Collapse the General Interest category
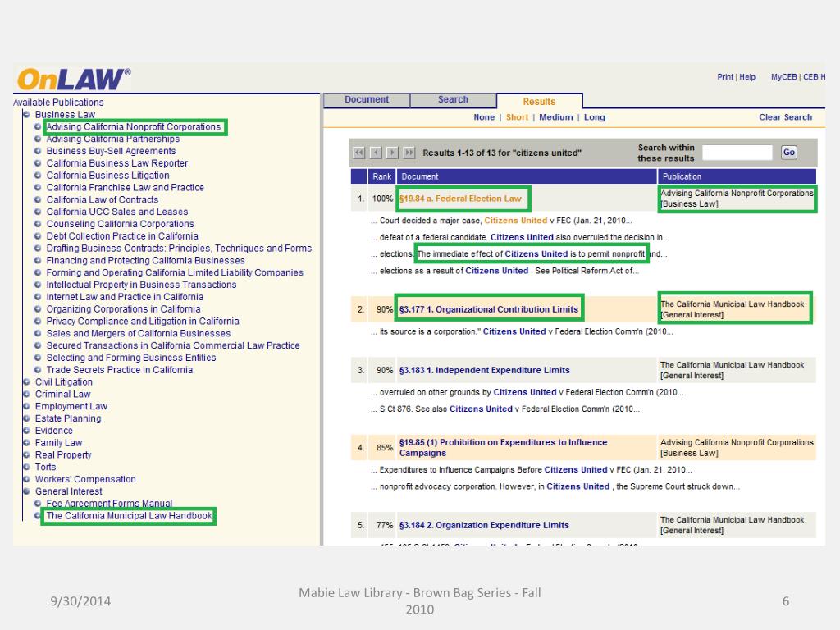Viewport: 840px width, 630px height. click(26, 491)
